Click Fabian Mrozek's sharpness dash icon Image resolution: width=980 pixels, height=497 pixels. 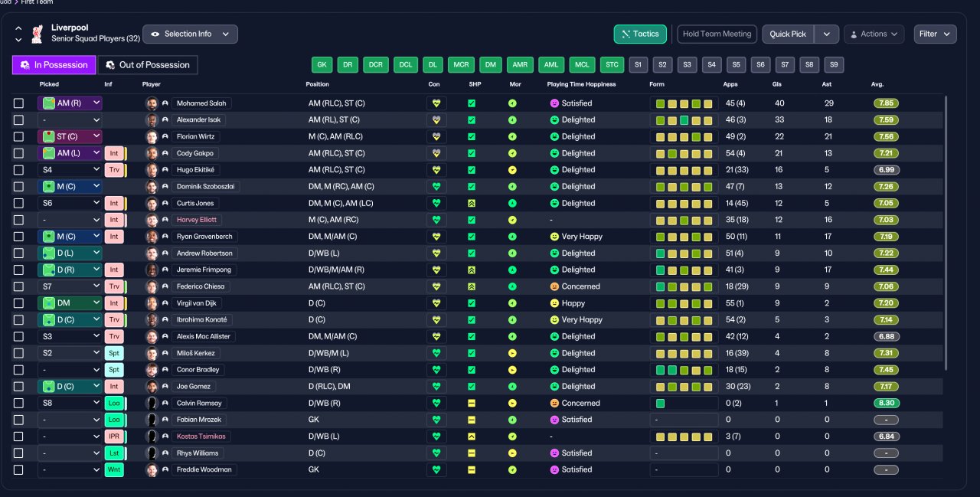click(472, 420)
